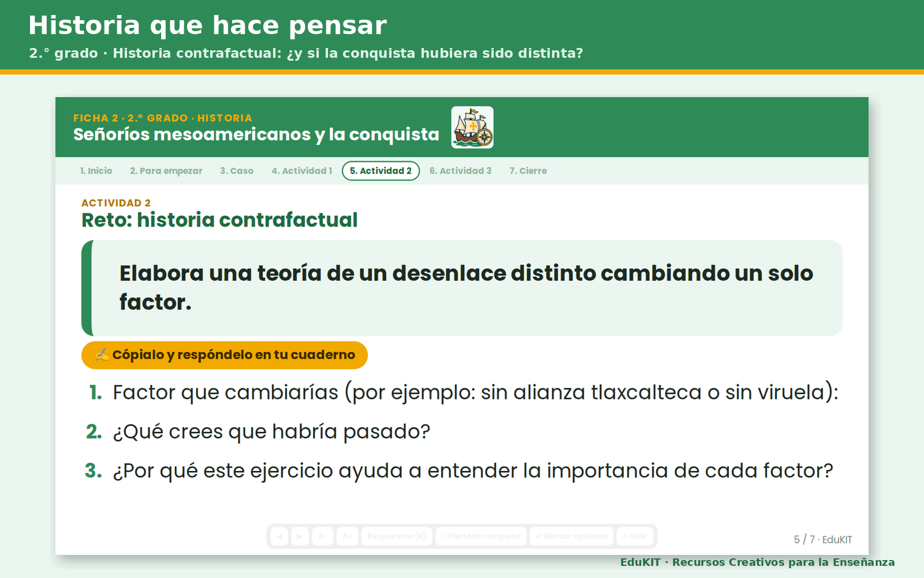This screenshot has height=578, width=924.
Task: Click 'Señoríos mesoamericanos y la conquista' title
Action: pyautogui.click(x=256, y=135)
